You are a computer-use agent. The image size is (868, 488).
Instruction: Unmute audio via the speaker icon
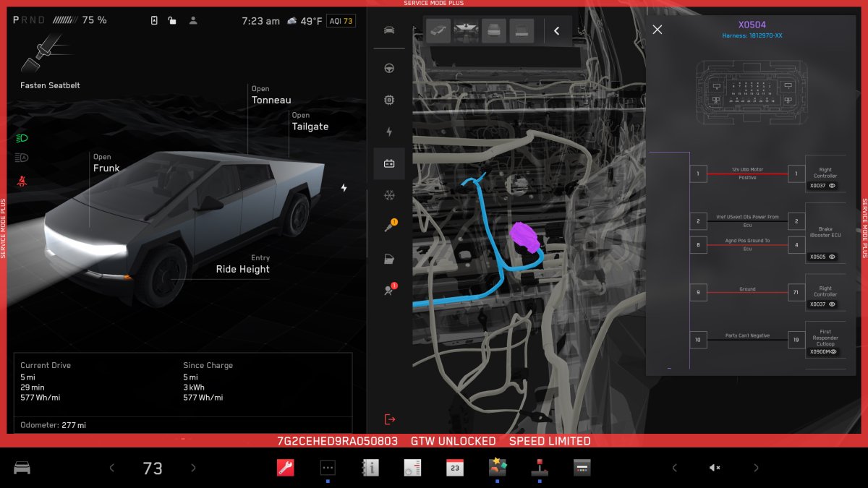715,468
